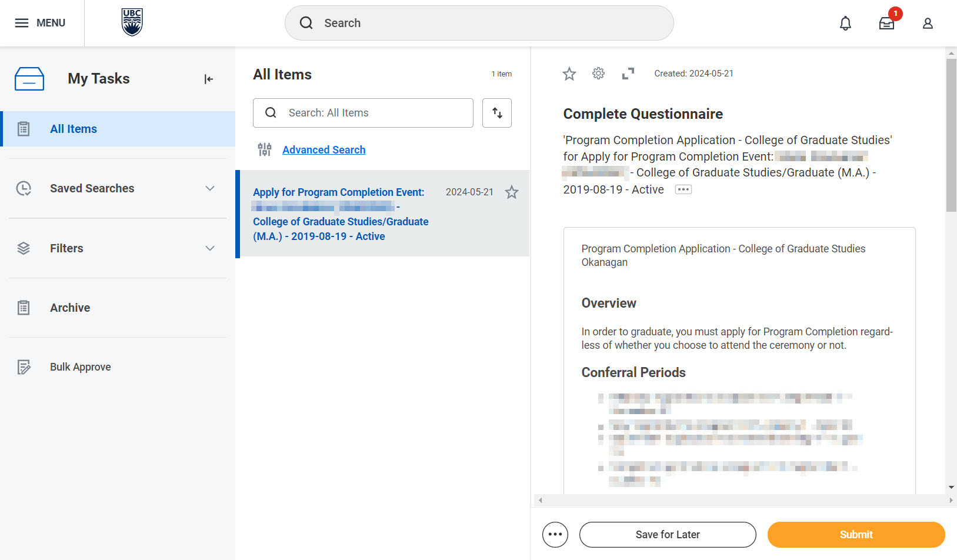Expand the task to full screen

[x=628, y=74]
